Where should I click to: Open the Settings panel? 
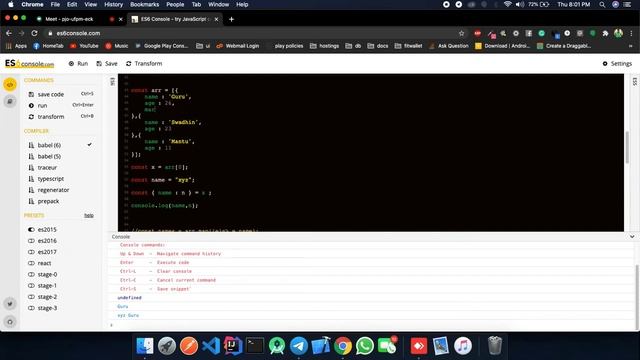(x=617, y=64)
